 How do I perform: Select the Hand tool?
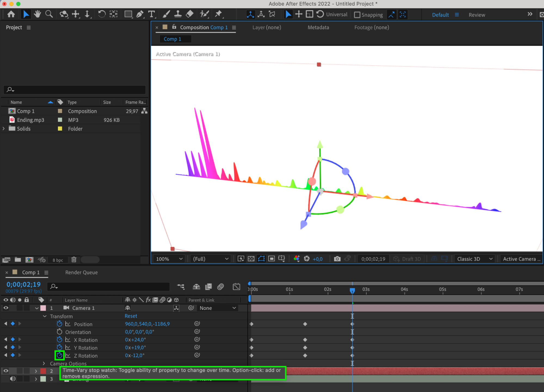(x=37, y=14)
